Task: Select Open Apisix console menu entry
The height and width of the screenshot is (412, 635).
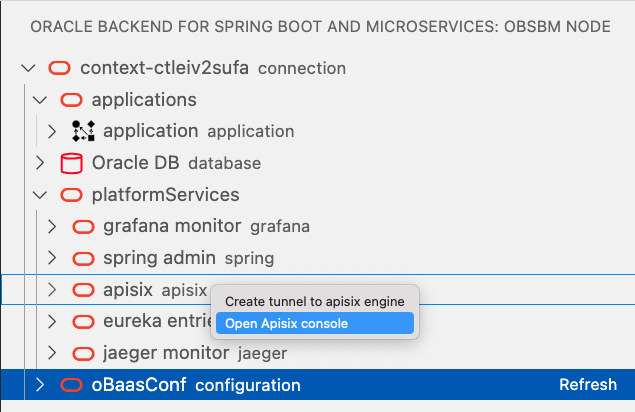Action: (x=314, y=323)
